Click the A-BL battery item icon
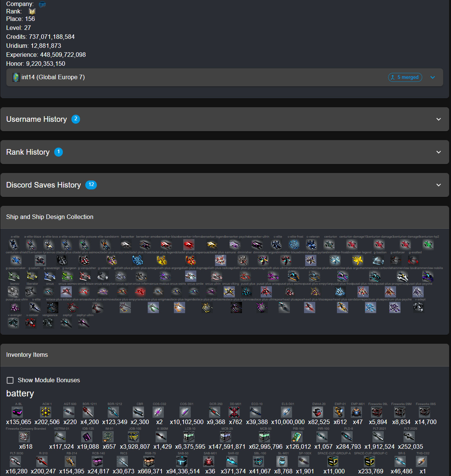 coord(18,412)
